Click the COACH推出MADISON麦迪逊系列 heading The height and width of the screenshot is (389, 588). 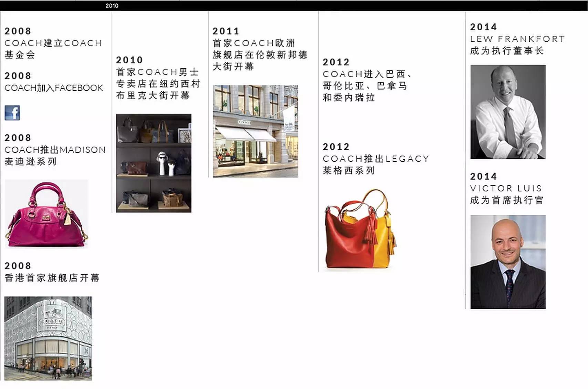click(55, 155)
